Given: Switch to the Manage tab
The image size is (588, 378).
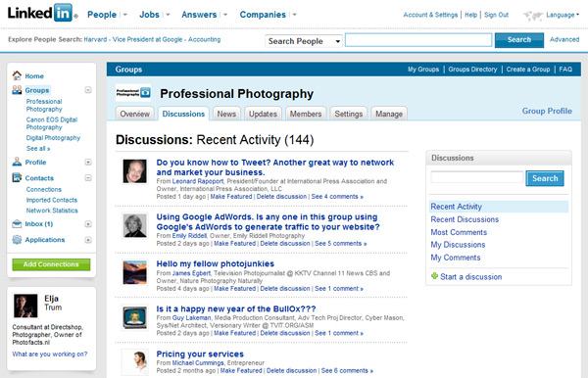Looking at the screenshot, I should click(389, 114).
